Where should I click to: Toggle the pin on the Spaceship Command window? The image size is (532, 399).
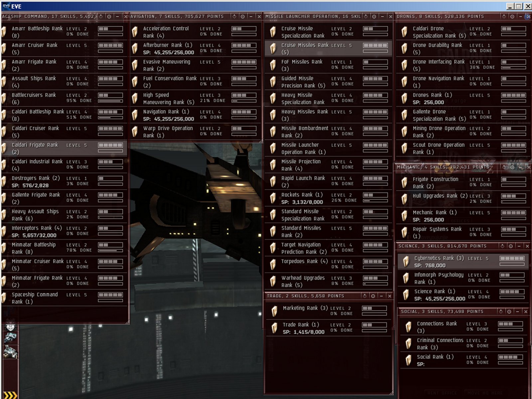click(109, 16)
